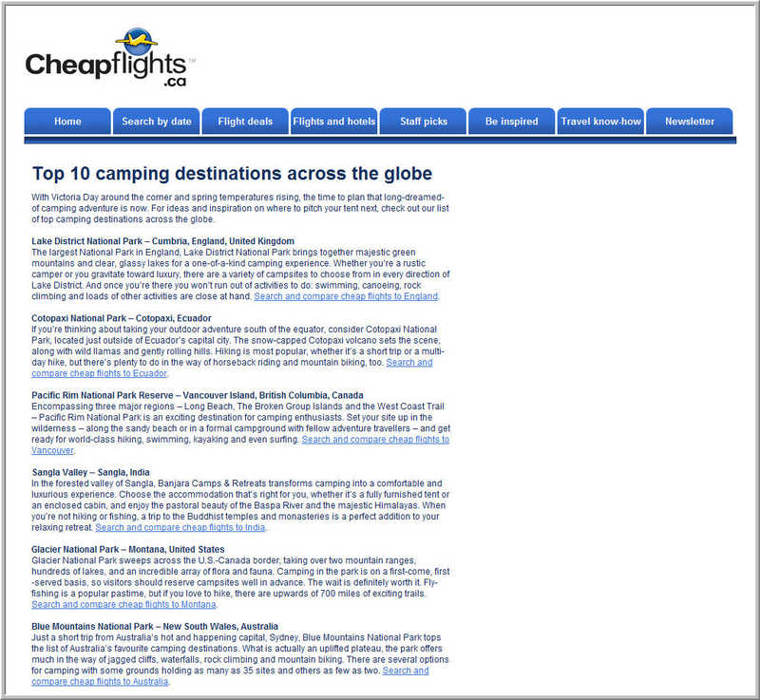The width and height of the screenshot is (760, 700).
Task: Click the Pacific Rim National Park Reserve heading
Action: (198, 395)
